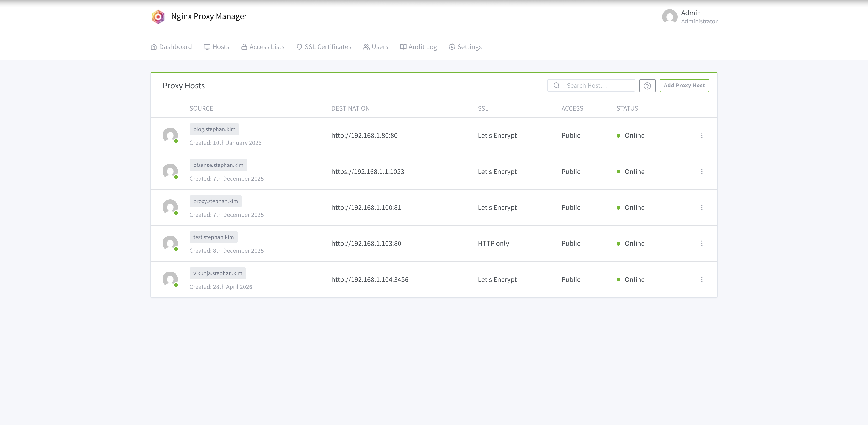Viewport: 868px width, 425px height.
Task: Open the test.stephan.kim domain link
Action: coord(214,237)
